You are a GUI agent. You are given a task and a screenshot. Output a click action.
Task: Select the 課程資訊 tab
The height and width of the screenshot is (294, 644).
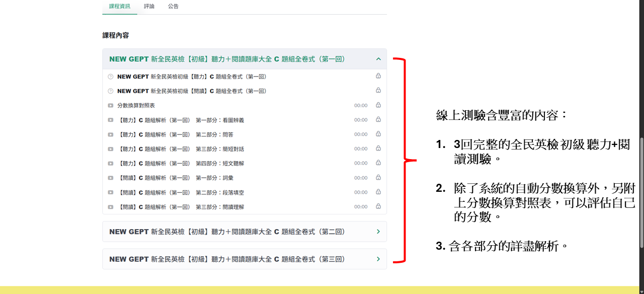click(120, 7)
